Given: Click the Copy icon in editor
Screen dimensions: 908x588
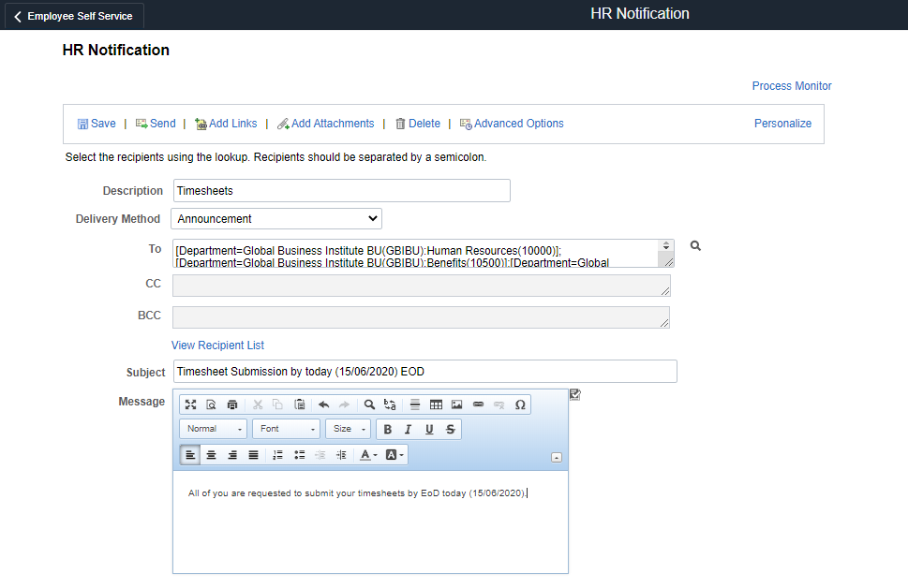Looking at the screenshot, I should point(278,404).
